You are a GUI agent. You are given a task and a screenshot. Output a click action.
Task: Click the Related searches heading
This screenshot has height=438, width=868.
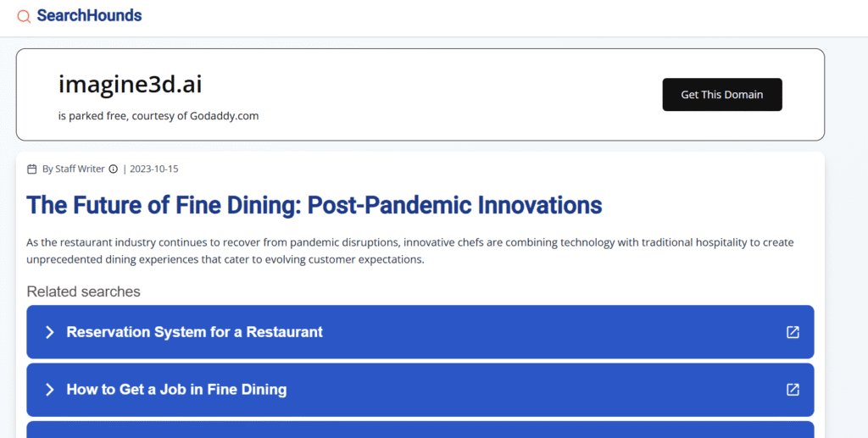(83, 291)
